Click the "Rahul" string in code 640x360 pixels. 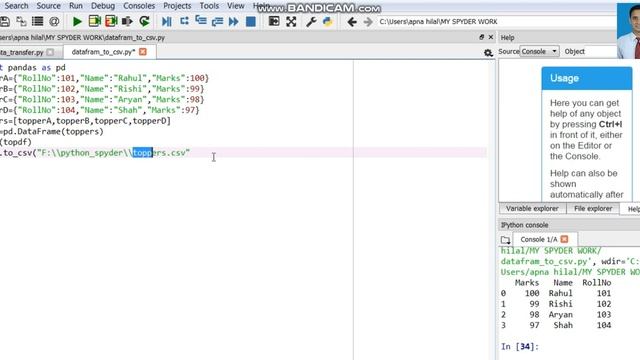130,78
